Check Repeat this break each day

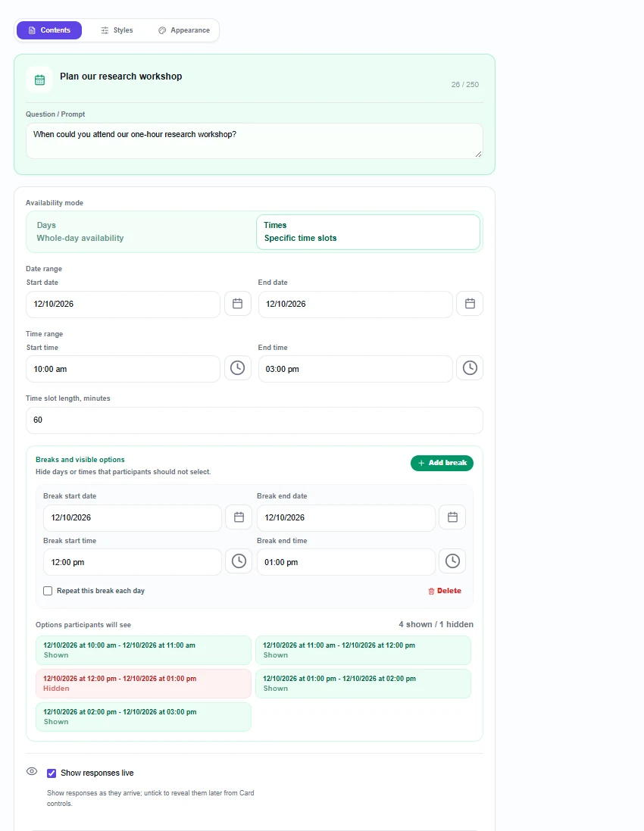(x=48, y=591)
